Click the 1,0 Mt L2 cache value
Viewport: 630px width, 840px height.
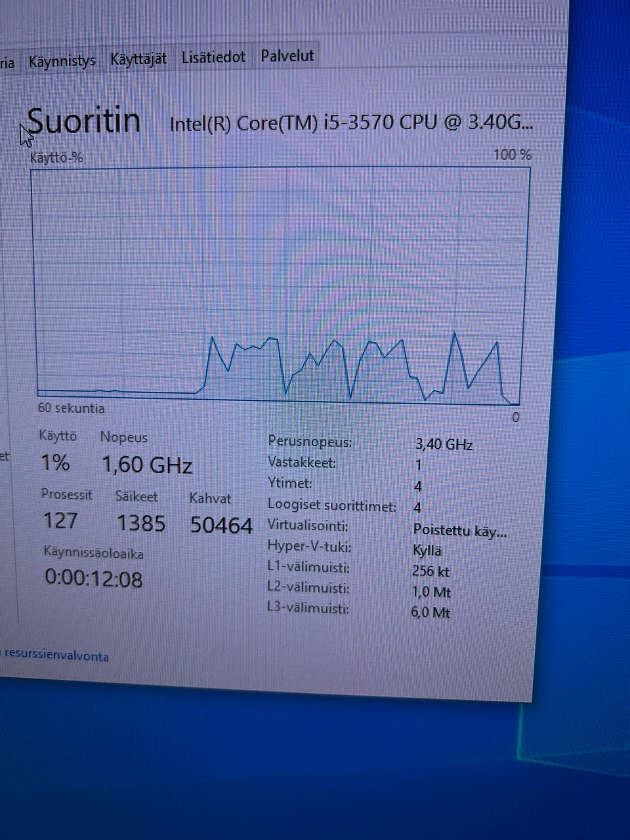(431, 592)
